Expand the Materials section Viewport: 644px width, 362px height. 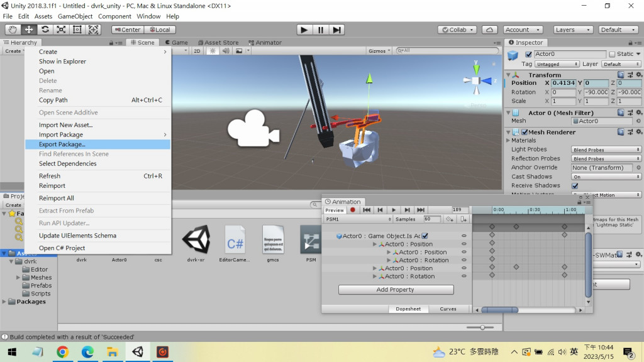tap(508, 140)
